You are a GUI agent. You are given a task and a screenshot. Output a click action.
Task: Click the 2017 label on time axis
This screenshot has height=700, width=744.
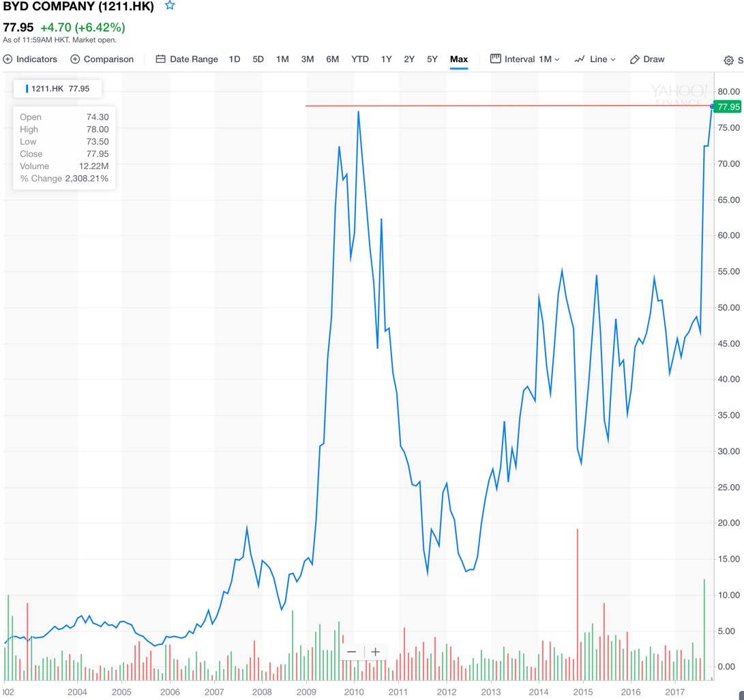click(674, 692)
